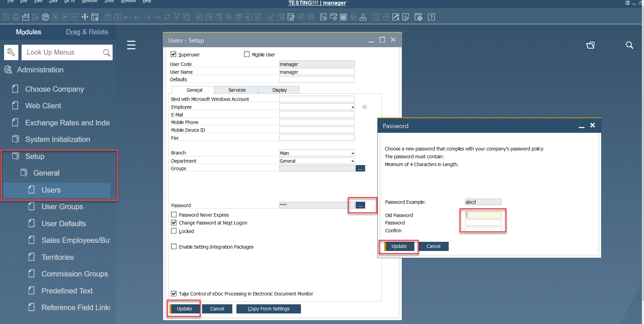Open the Employee dropdown

352,107
